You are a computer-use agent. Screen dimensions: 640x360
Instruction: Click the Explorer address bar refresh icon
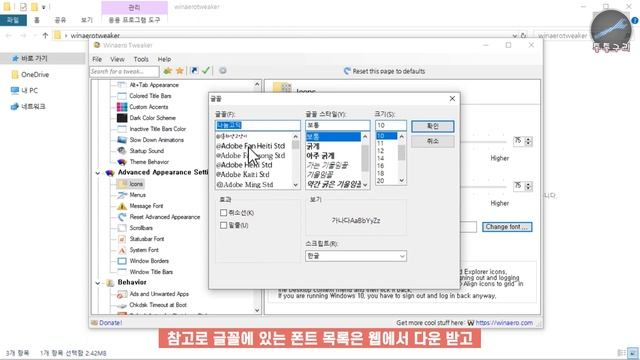click(x=524, y=36)
